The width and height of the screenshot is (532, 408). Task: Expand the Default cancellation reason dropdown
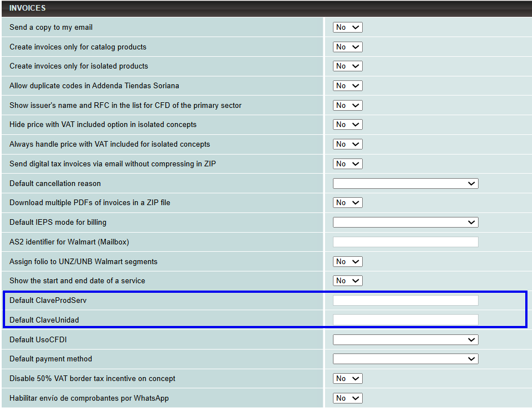point(405,184)
